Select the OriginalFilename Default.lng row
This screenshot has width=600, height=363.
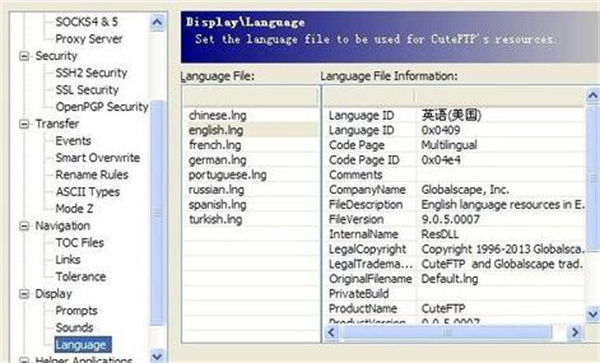point(455,279)
